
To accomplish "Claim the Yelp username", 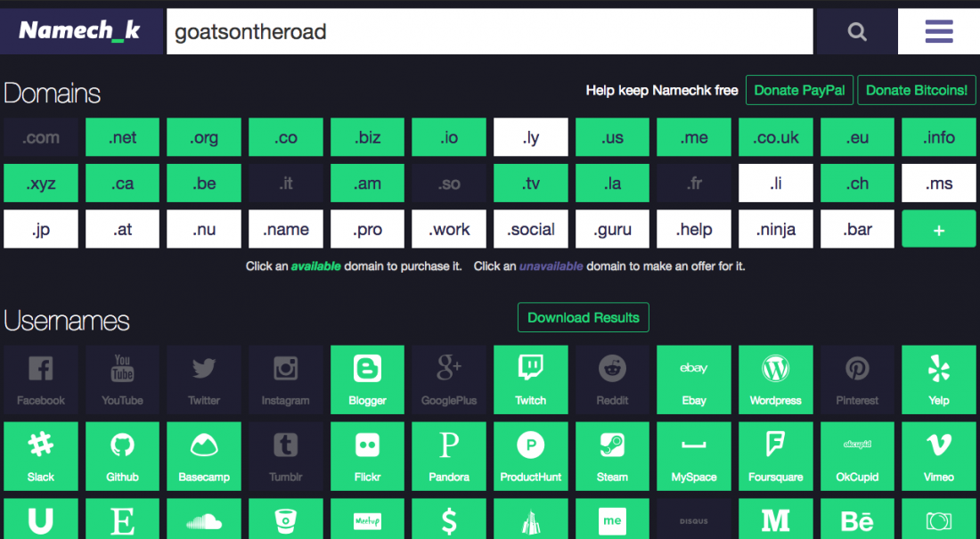I will [x=939, y=380].
